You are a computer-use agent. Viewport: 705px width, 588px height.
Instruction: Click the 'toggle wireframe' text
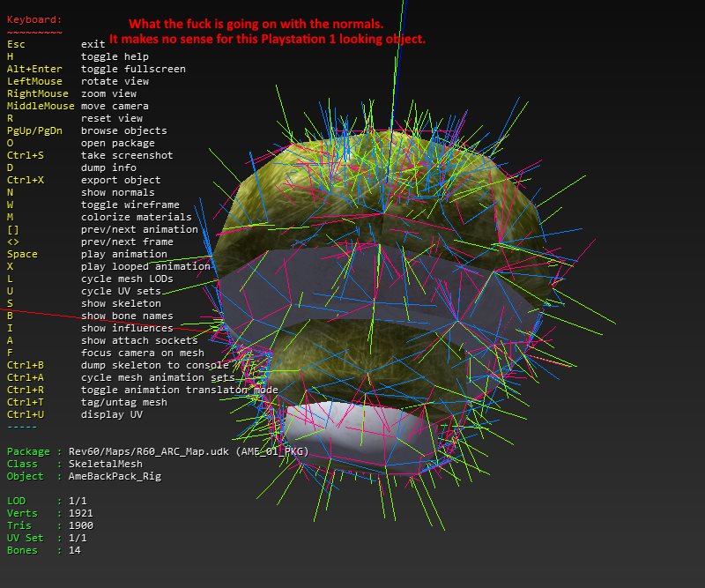[130, 205]
